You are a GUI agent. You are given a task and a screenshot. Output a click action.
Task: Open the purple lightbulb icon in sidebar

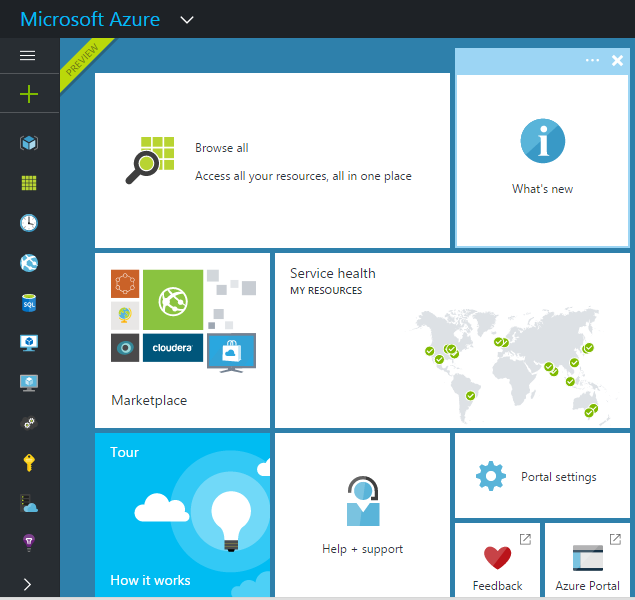pyautogui.click(x=29, y=543)
